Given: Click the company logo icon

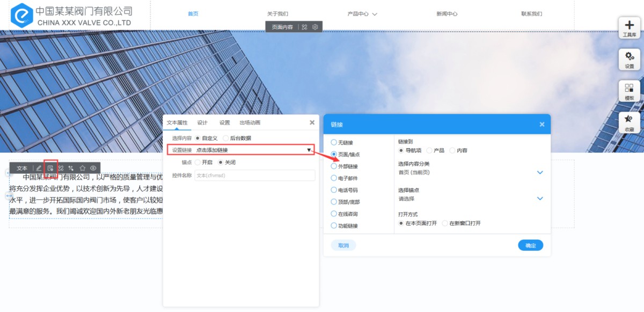Looking at the screenshot, I should [21, 15].
